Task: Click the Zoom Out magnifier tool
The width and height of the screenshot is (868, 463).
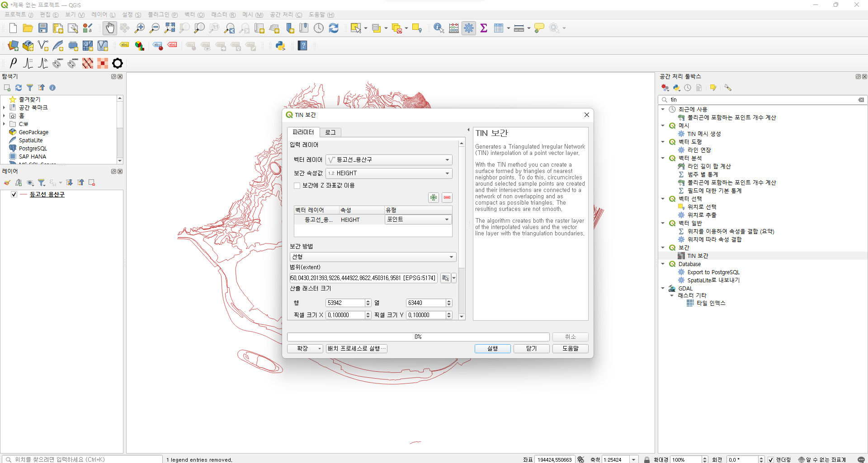Action: click(x=155, y=28)
